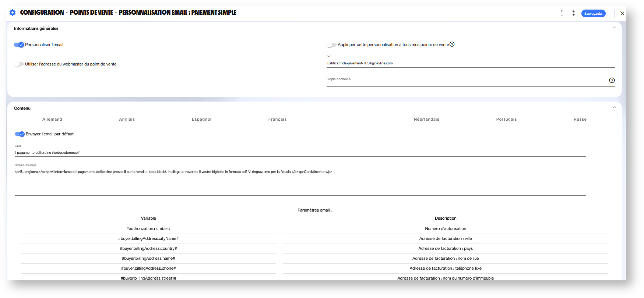Close the email personalization panel
644x298 pixels.
click(622, 13)
